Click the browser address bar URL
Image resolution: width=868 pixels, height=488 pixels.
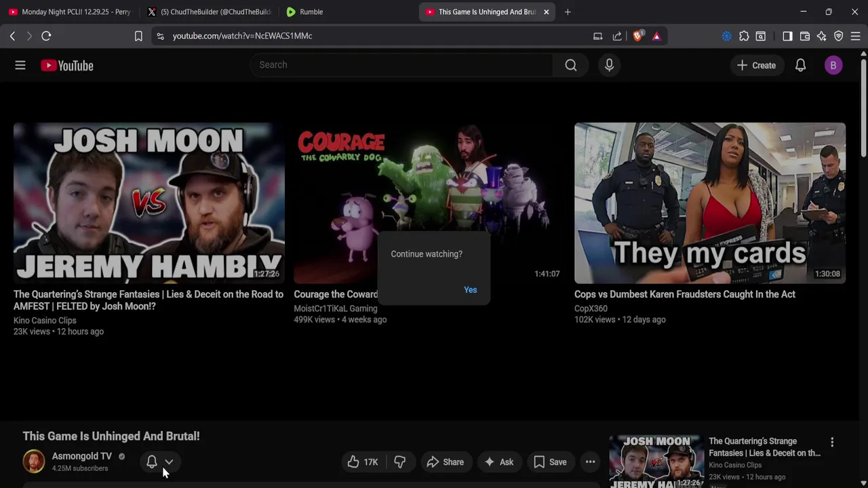click(x=242, y=36)
